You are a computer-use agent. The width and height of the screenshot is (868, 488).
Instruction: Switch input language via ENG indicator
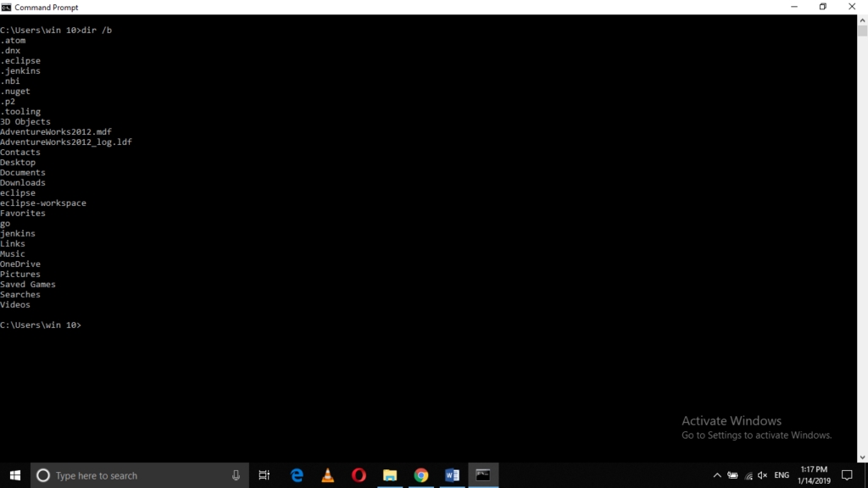tap(782, 475)
